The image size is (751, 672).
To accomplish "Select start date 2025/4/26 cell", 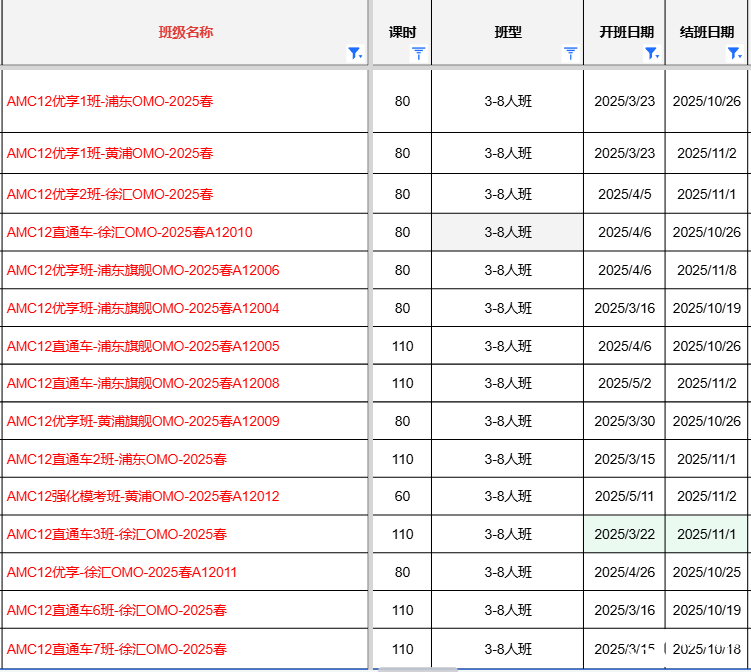I will [625, 572].
